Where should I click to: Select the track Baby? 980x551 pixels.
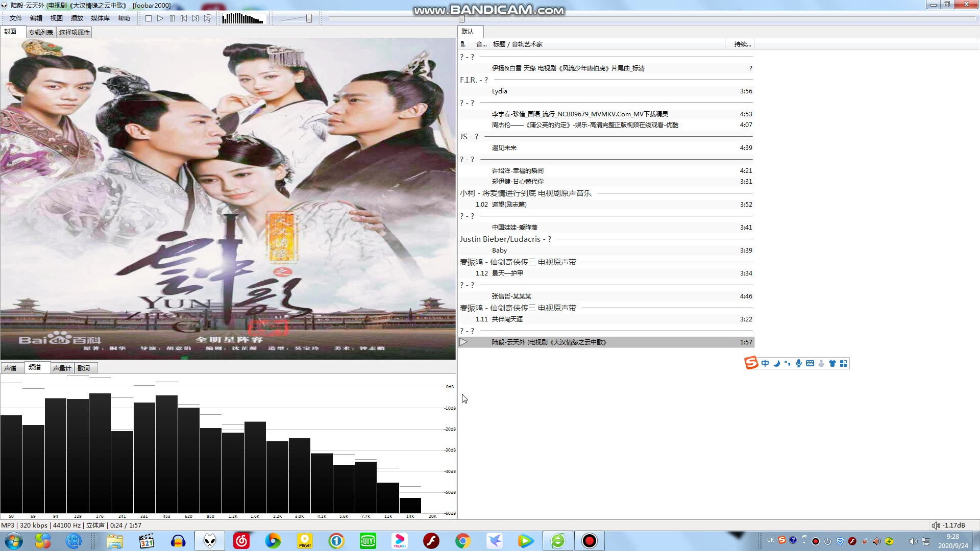coord(606,251)
